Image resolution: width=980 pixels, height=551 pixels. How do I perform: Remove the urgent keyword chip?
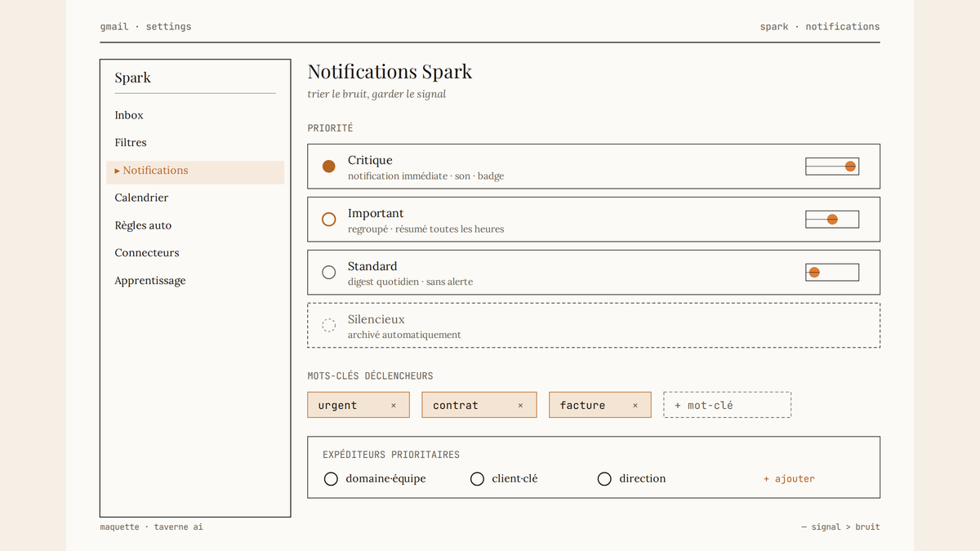pyautogui.click(x=394, y=406)
